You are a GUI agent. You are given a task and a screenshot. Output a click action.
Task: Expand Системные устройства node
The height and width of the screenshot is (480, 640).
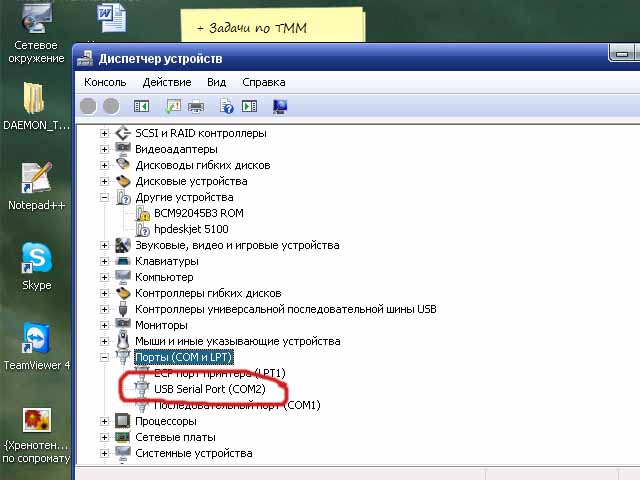click(x=104, y=453)
